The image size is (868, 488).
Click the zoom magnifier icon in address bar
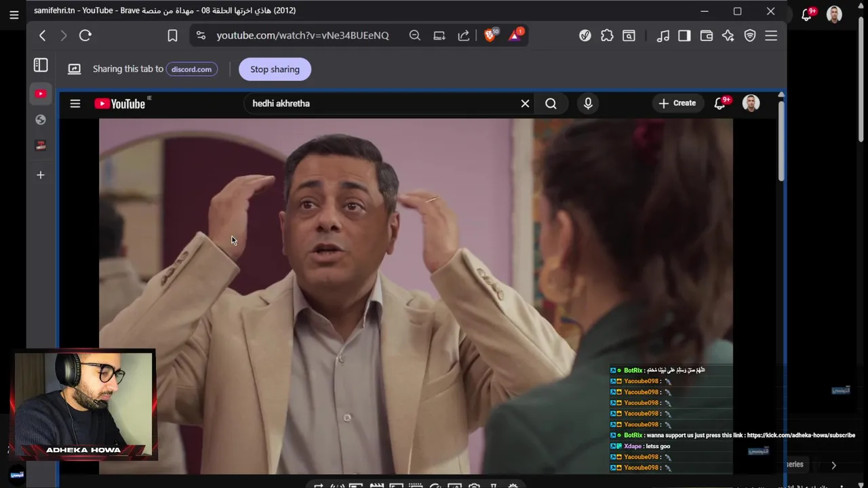pos(415,35)
